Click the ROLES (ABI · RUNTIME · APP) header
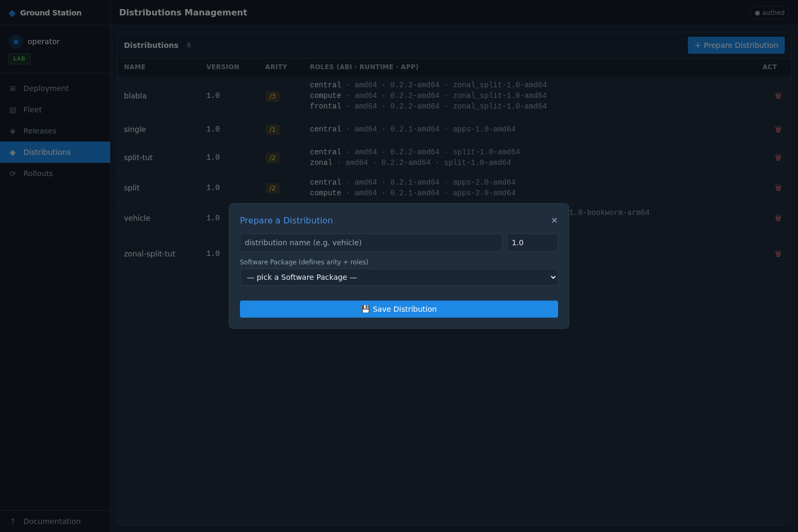Screen dimensions: 798x532 (364, 67)
